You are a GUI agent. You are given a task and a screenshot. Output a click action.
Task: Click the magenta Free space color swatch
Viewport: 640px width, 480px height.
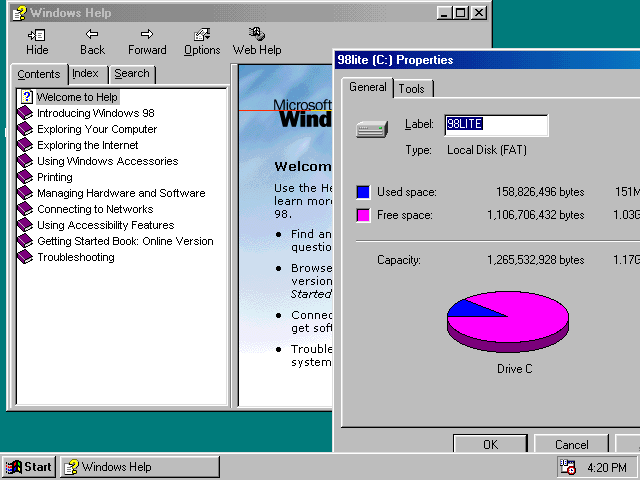pyautogui.click(x=363, y=215)
